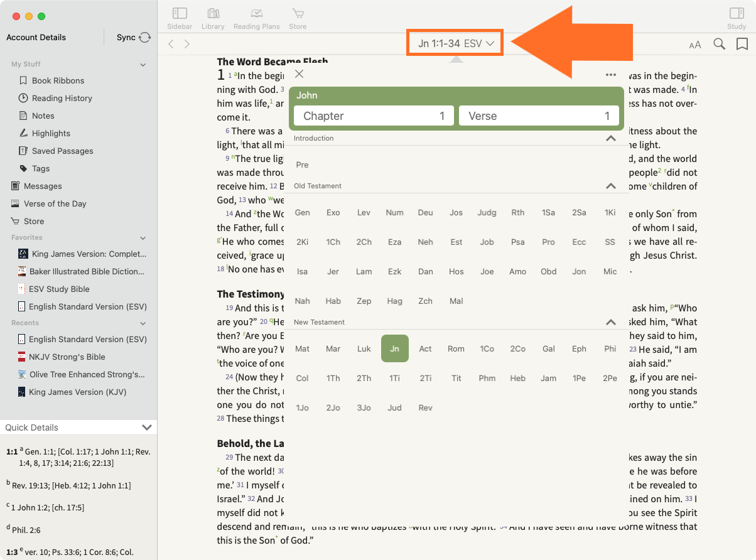This screenshot has width=756, height=560.
Task: Select the book of Daniel
Action: (425, 272)
